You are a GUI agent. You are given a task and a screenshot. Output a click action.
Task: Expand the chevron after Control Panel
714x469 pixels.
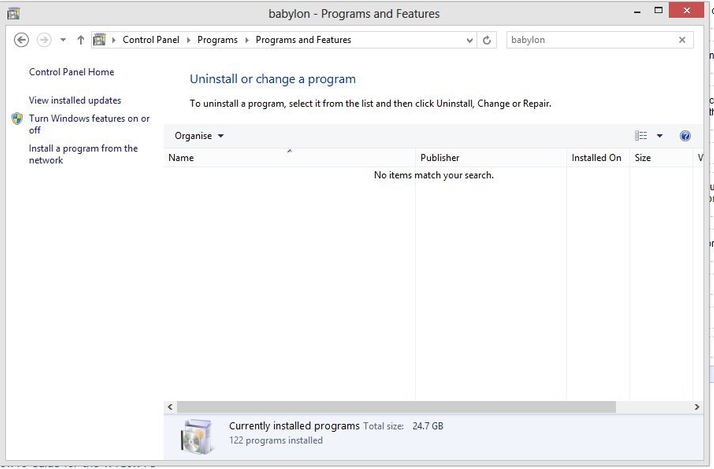coord(188,40)
